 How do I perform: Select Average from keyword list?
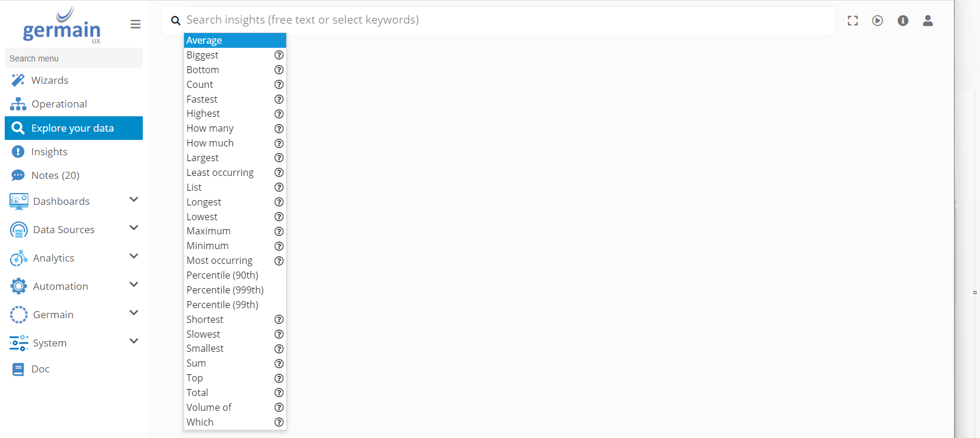coord(234,40)
